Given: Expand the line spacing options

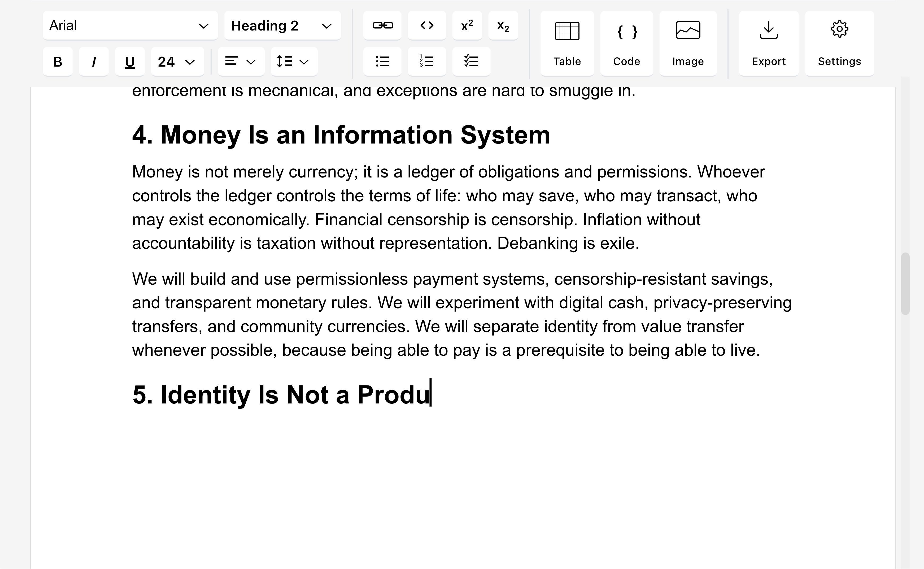Looking at the screenshot, I should pos(294,61).
